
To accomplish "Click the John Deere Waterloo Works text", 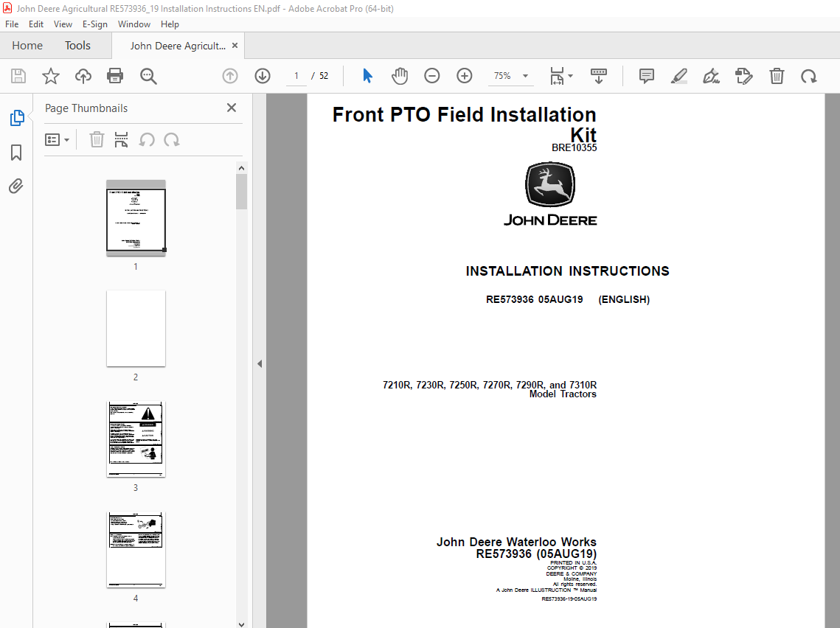I will click(x=516, y=542).
